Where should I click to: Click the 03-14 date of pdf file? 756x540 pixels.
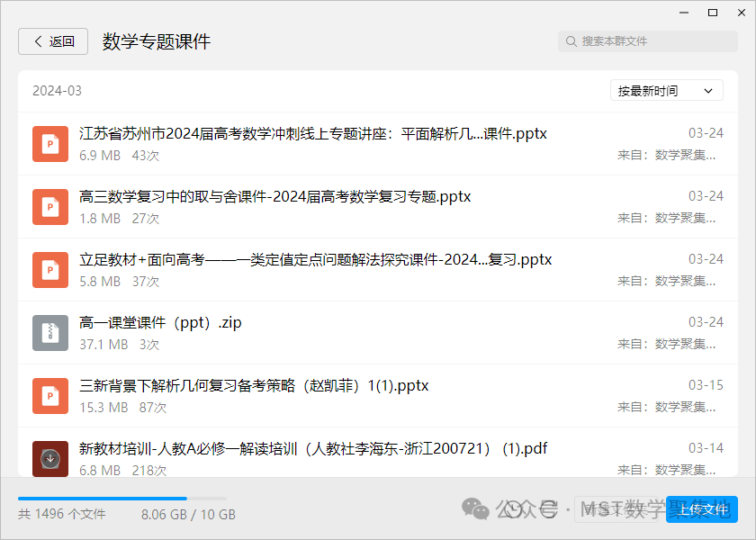[x=706, y=448]
